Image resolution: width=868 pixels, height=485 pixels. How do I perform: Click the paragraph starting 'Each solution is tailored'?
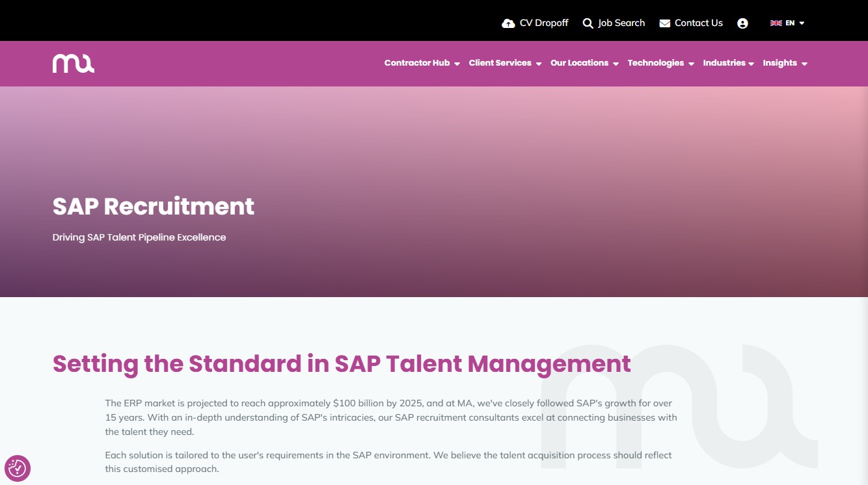[388, 462]
